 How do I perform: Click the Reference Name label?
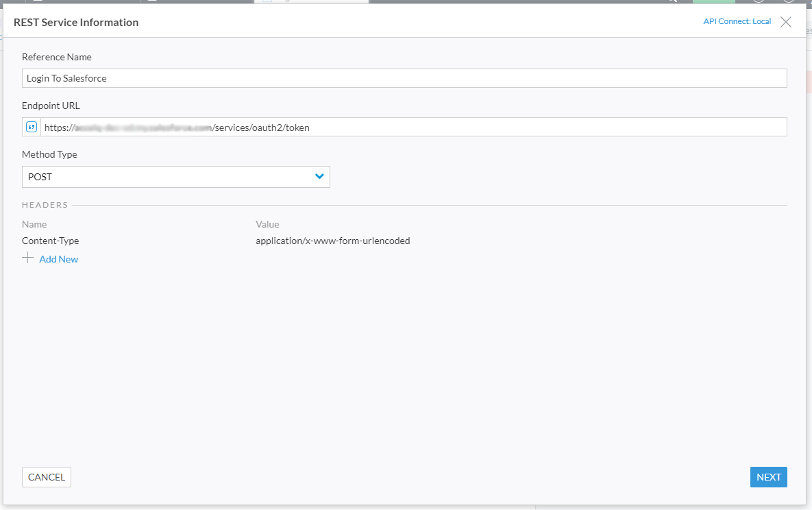pos(57,57)
